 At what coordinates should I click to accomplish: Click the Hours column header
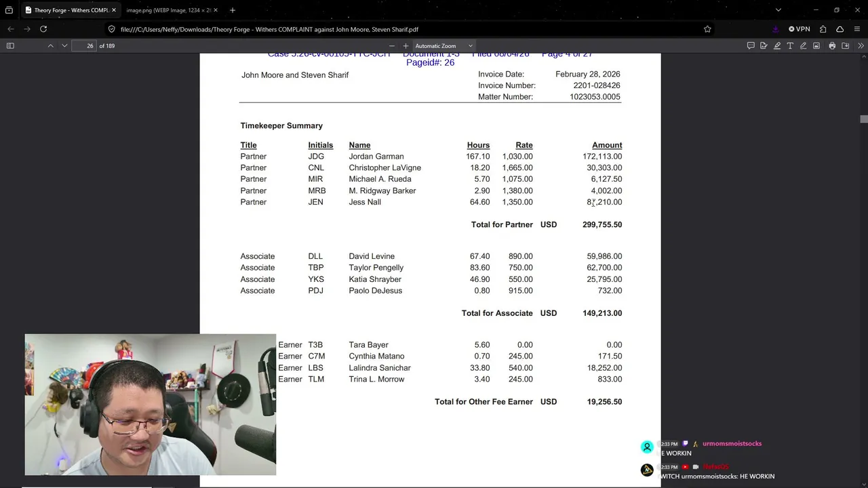[478, 145]
